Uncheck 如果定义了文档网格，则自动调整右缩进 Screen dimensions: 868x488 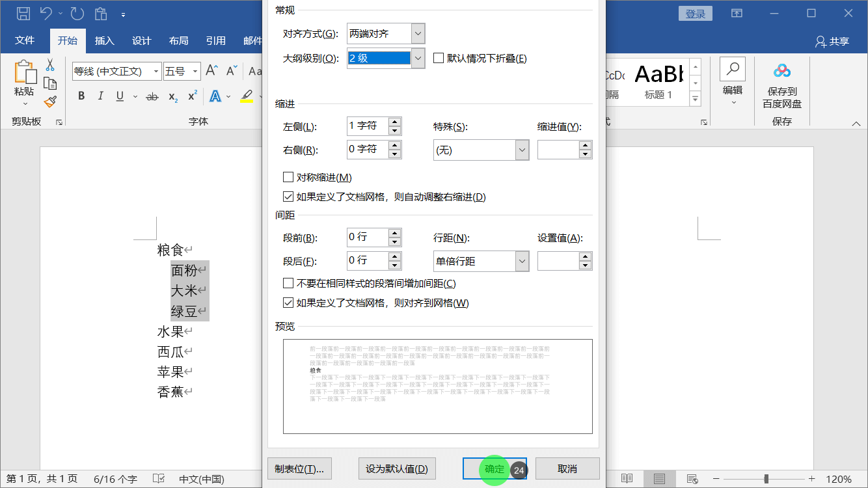[288, 197]
